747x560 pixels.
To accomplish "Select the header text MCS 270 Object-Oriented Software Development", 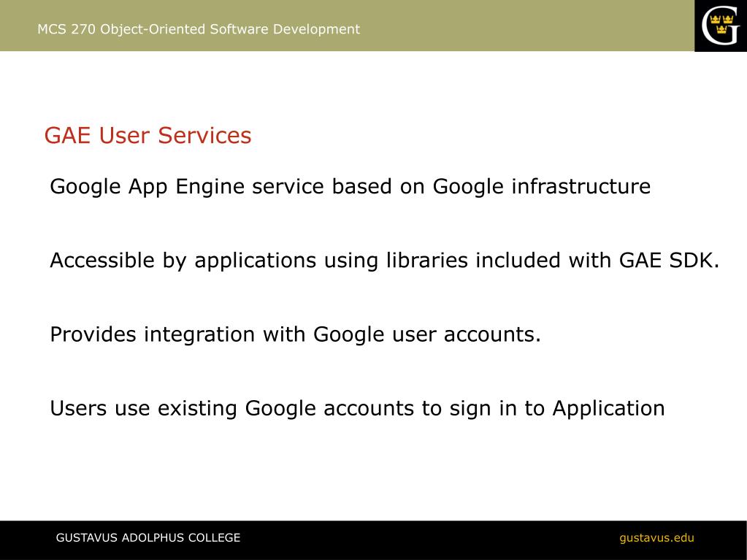I will pyautogui.click(x=198, y=29).
